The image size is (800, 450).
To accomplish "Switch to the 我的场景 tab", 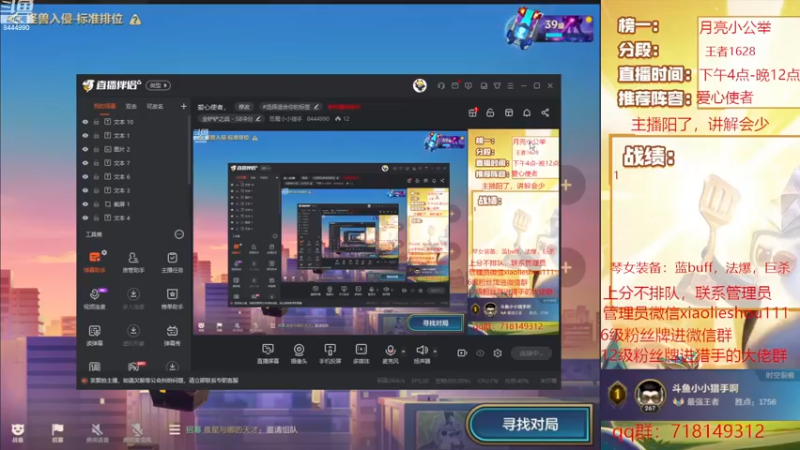I will pos(105,106).
